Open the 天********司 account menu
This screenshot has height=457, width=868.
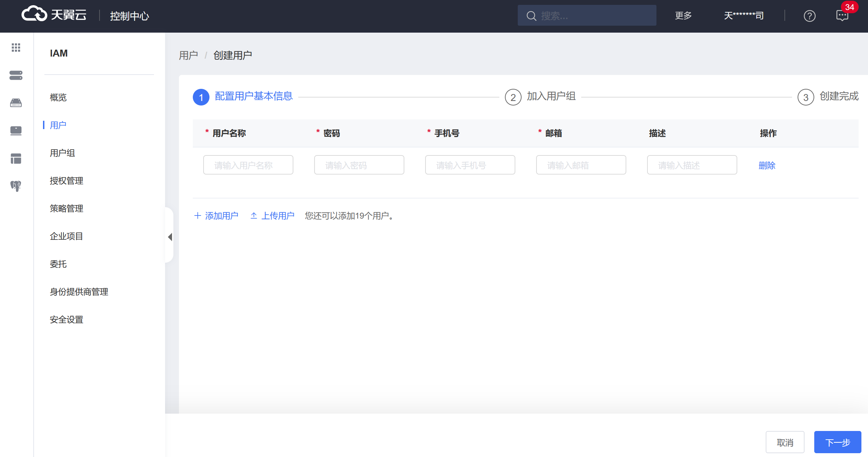pos(744,16)
